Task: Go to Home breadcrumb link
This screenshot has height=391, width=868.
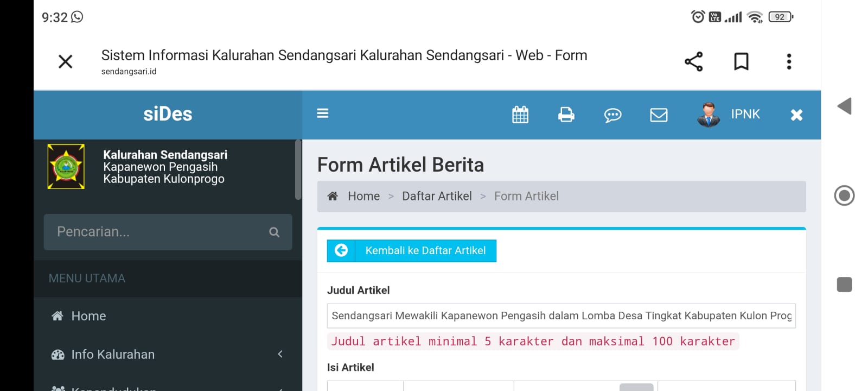Action: point(363,196)
